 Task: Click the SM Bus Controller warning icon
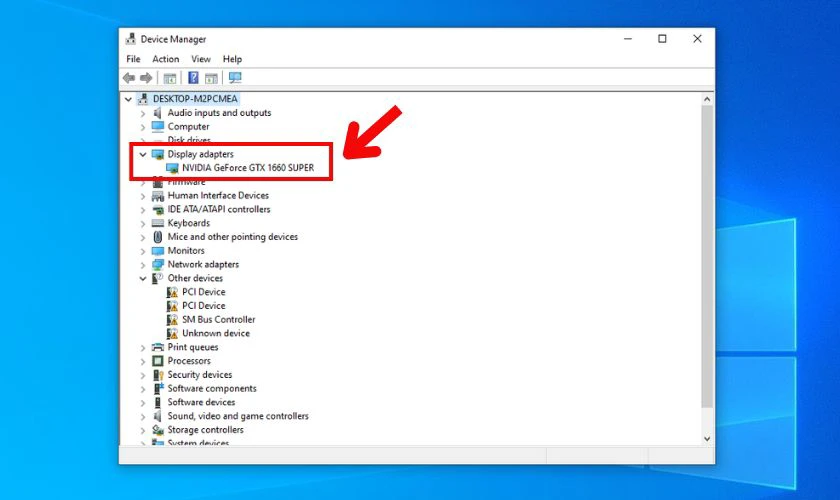172,320
